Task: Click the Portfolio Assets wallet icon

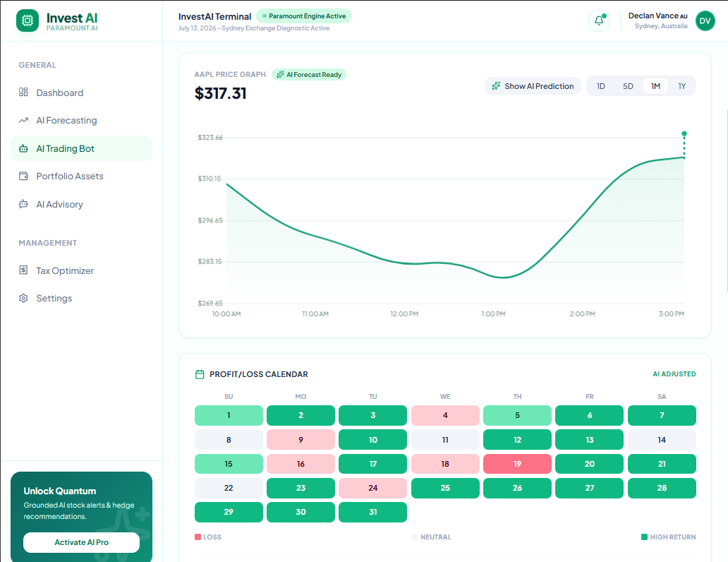Action: click(x=23, y=177)
